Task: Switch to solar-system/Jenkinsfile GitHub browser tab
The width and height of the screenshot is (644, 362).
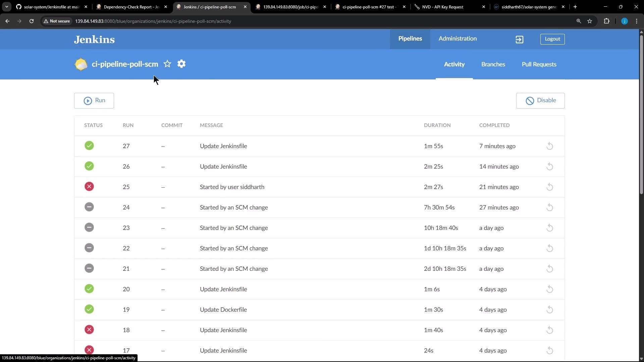Action: pyautogui.click(x=52, y=7)
